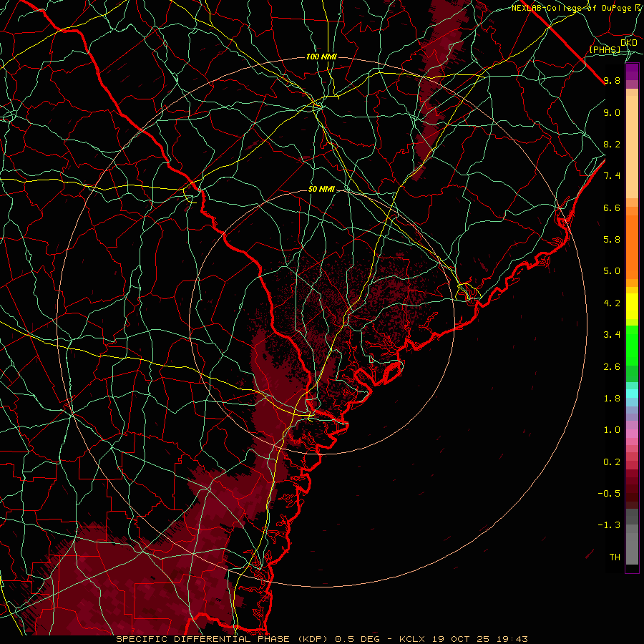Click the -1.3 value on the scale
This screenshot has width=644, height=644.
click(x=609, y=525)
